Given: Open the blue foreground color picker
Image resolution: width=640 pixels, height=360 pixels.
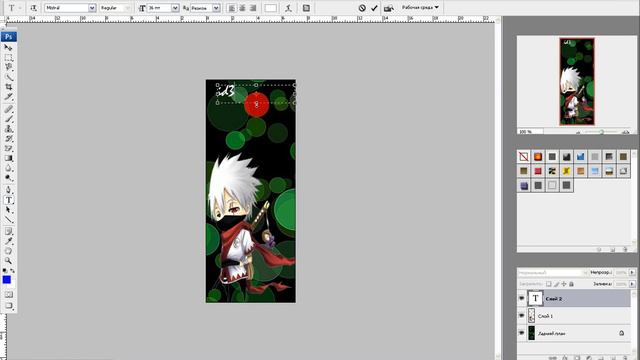Looking at the screenshot, I should [7, 280].
